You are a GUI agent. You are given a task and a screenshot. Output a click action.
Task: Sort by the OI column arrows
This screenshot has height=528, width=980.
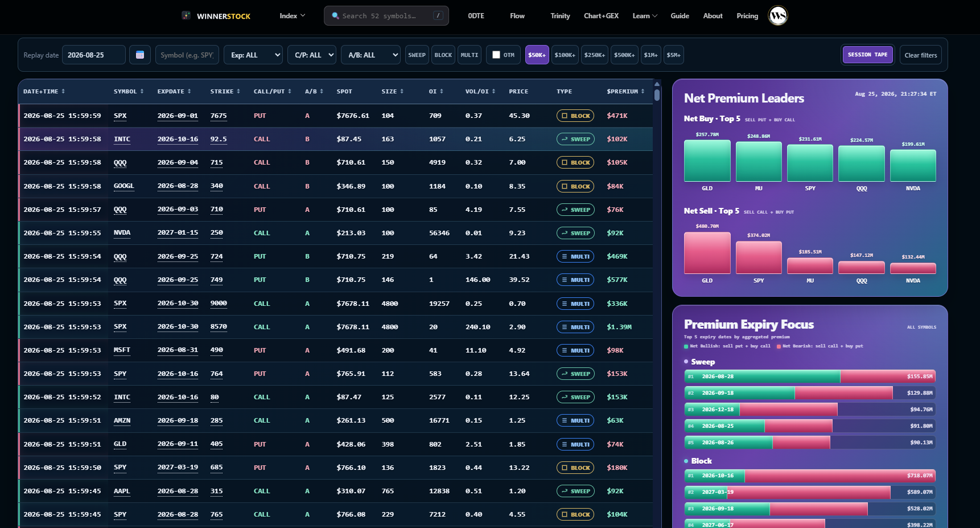pyautogui.click(x=441, y=91)
